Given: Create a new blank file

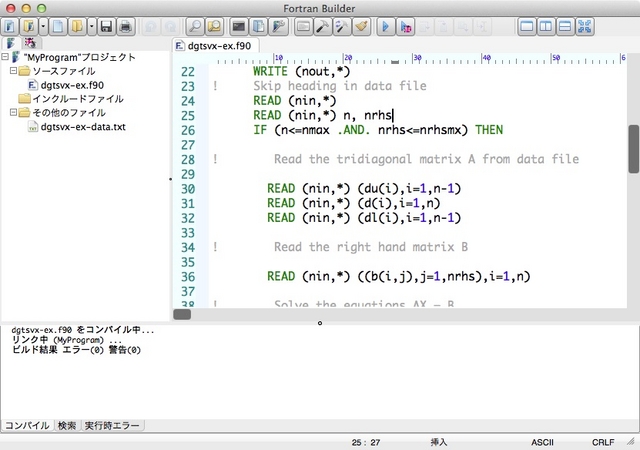Looking at the screenshot, I should coord(58,27).
